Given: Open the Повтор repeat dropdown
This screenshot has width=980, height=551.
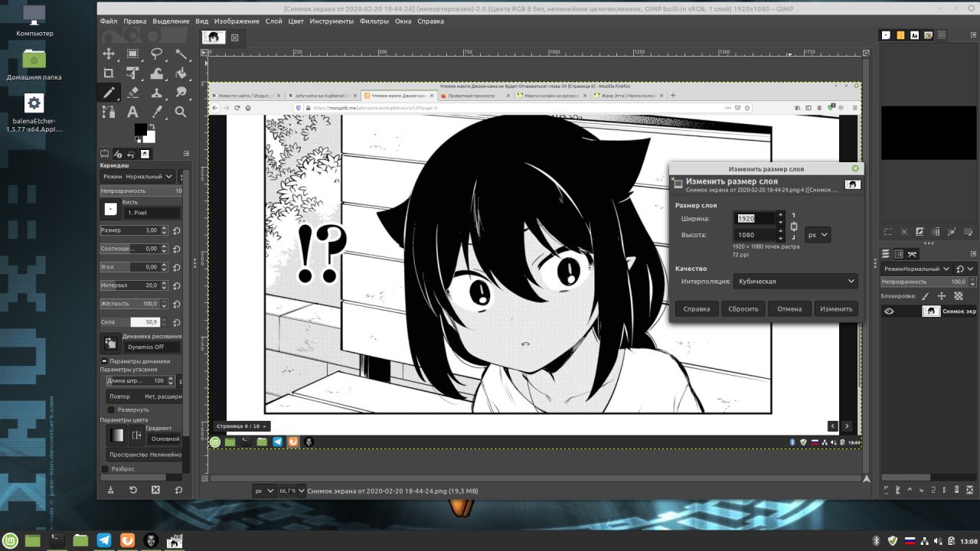Looking at the screenshot, I should pyautogui.click(x=144, y=396).
